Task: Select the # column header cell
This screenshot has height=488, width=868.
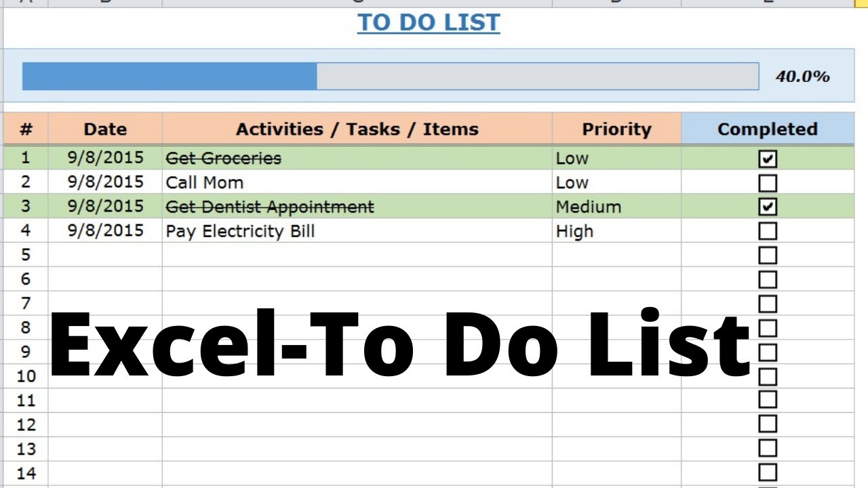Action: point(26,129)
